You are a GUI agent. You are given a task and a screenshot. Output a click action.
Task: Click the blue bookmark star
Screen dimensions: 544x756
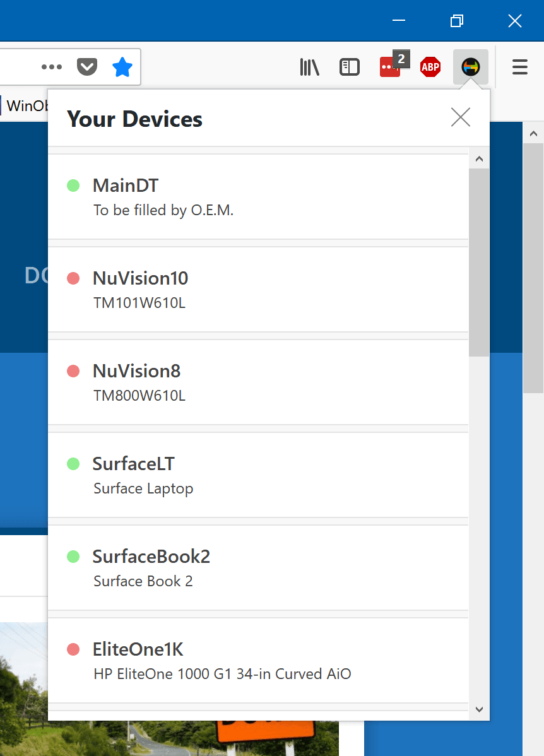click(122, 67)
